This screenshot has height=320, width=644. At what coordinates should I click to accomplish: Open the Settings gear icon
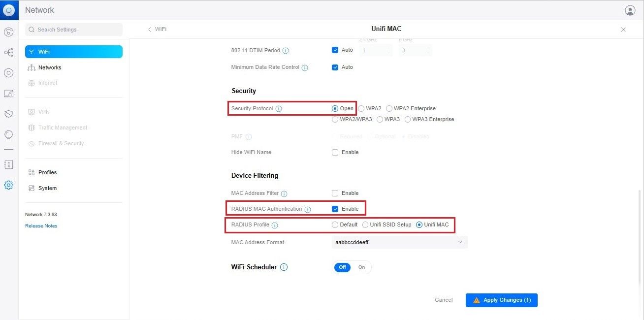[x=8, y=185]
